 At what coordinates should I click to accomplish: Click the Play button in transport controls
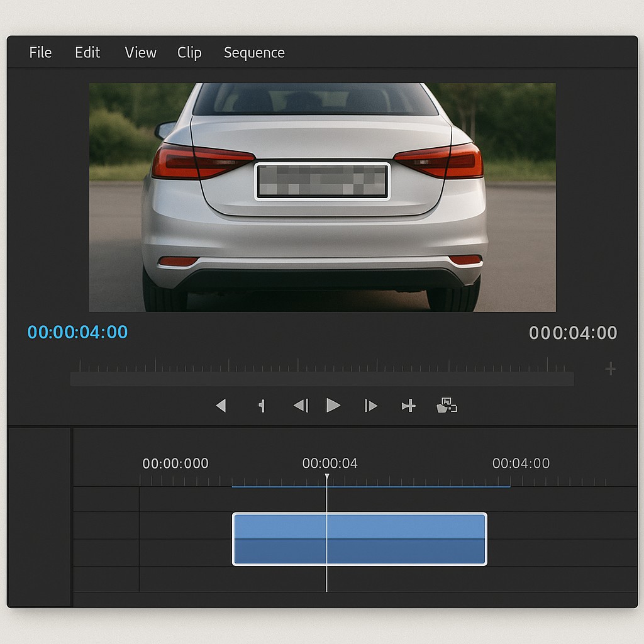333,406
